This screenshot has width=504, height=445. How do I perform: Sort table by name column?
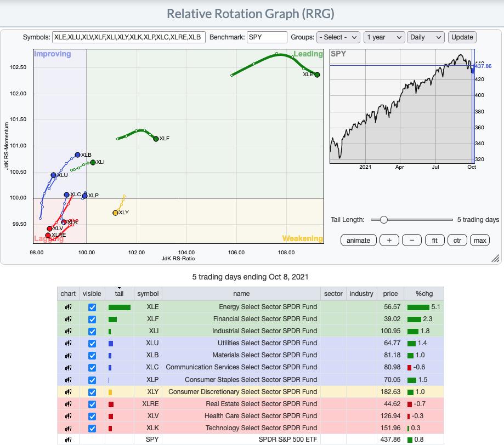tap(241, 294)
